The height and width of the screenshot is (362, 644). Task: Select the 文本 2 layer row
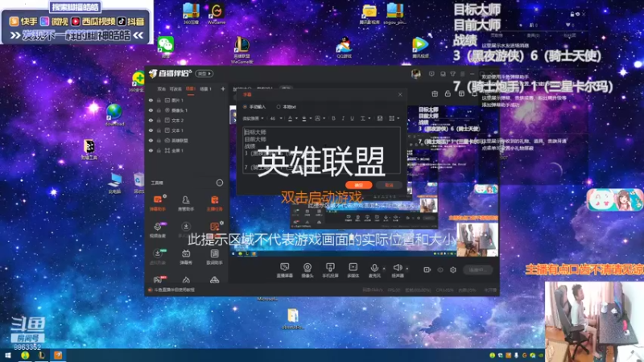click(x=187, y=120)
